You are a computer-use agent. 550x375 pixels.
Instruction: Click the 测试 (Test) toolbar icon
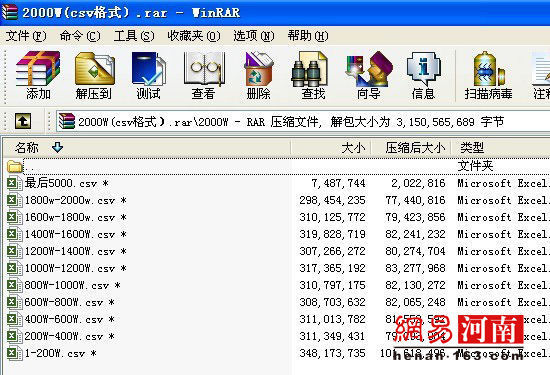click(x=148, y=69)
